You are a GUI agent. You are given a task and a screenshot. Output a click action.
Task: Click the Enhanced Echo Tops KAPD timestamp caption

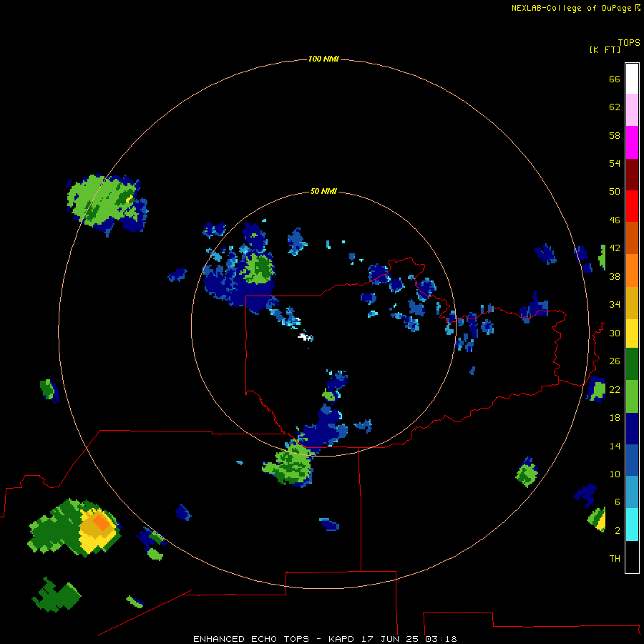325,639
